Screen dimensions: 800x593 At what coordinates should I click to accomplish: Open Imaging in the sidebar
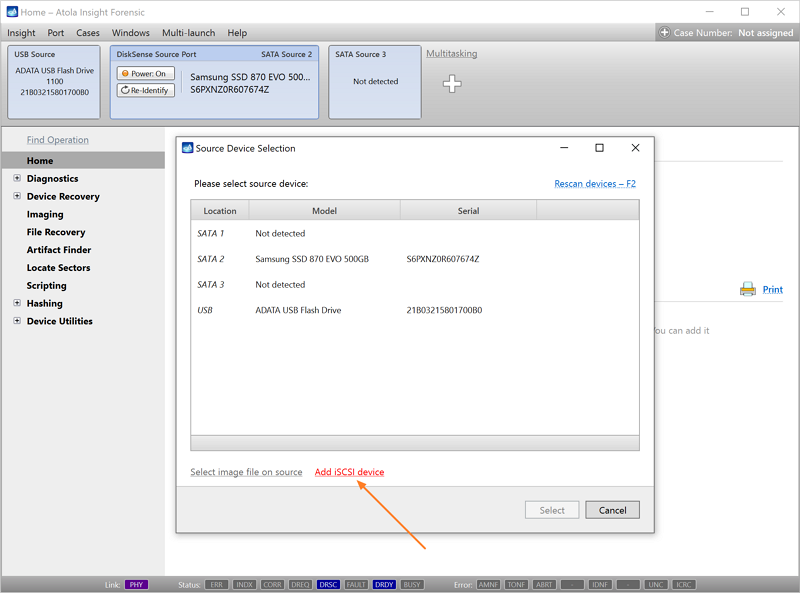pos(45,214)
